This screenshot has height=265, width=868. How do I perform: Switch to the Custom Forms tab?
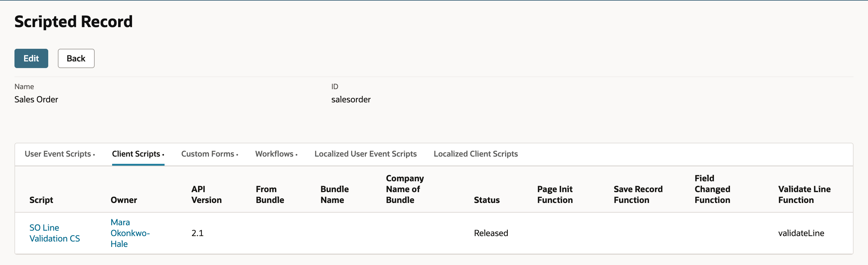[209, 154]
